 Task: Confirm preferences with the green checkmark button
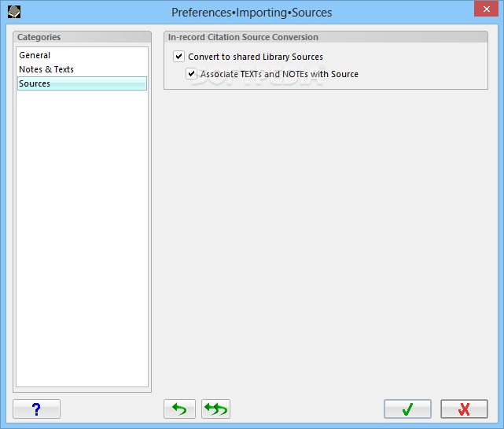pyautogui.click(x=407, y=409)
